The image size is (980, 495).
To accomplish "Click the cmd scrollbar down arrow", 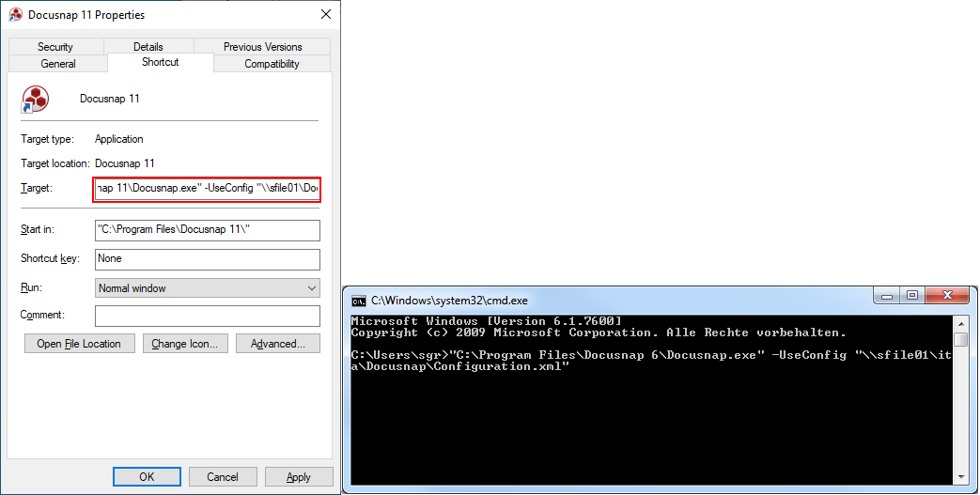I will 961,477.
